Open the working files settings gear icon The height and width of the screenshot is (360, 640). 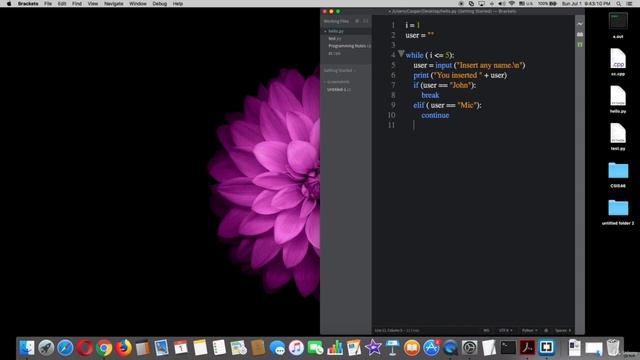(x=357, y=21)
